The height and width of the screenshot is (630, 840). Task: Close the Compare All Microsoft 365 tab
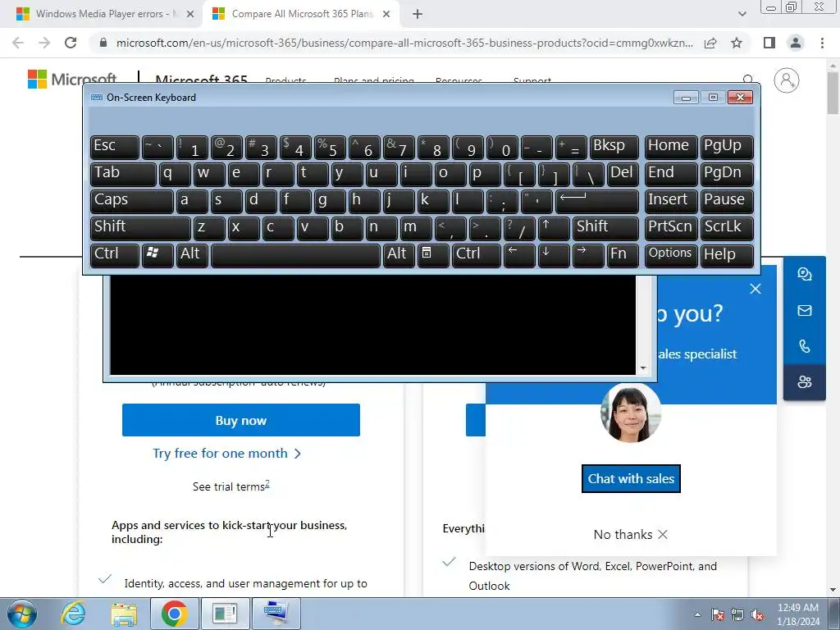click(x=386, y=15)
